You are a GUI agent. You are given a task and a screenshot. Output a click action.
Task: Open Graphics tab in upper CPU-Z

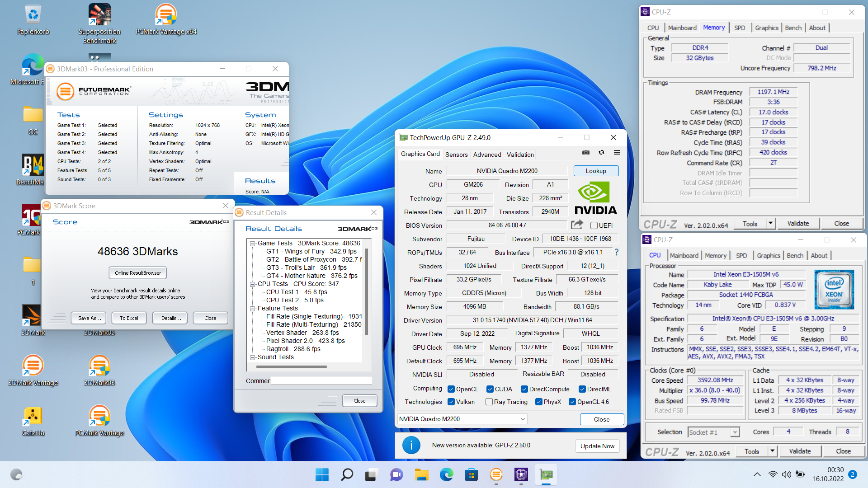tap(767, 28)
